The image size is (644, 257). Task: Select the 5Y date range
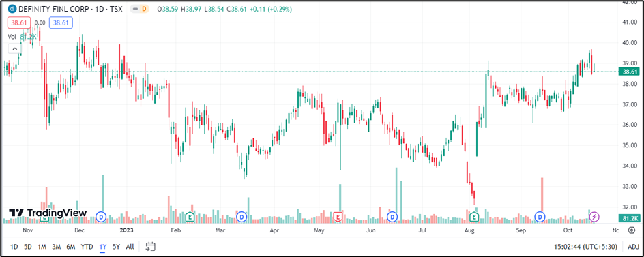pos(116,247)
